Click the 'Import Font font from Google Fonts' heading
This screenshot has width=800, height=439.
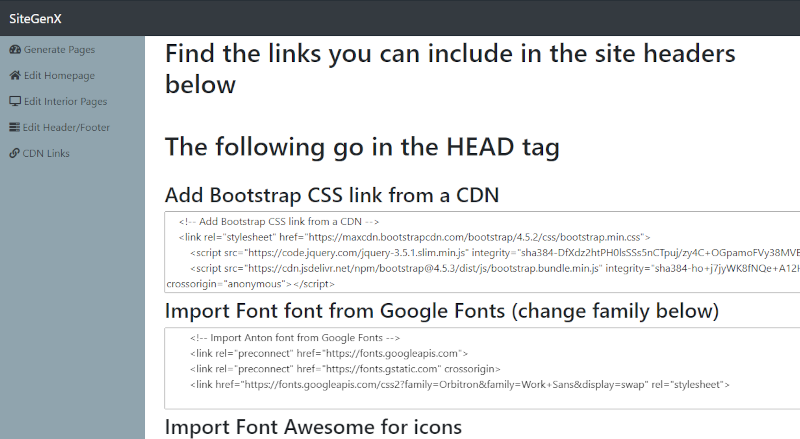click(x=442, y=311)
